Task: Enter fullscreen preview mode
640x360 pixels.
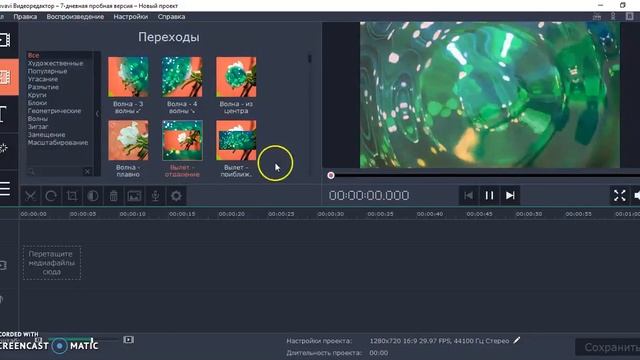Action: coord(620,196)
